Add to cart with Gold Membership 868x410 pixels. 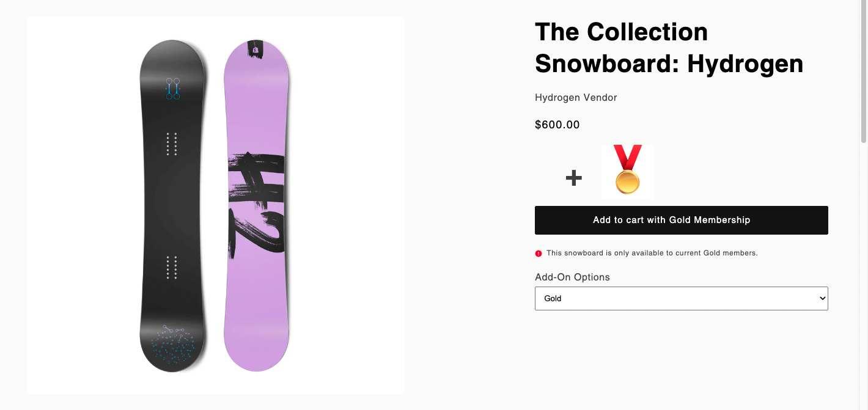coord(681,220)
